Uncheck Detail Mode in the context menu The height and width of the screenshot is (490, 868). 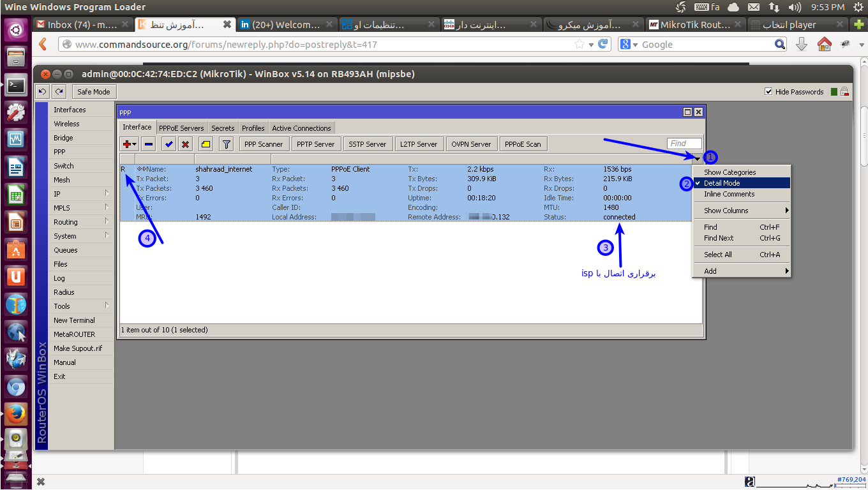(722, 183)
